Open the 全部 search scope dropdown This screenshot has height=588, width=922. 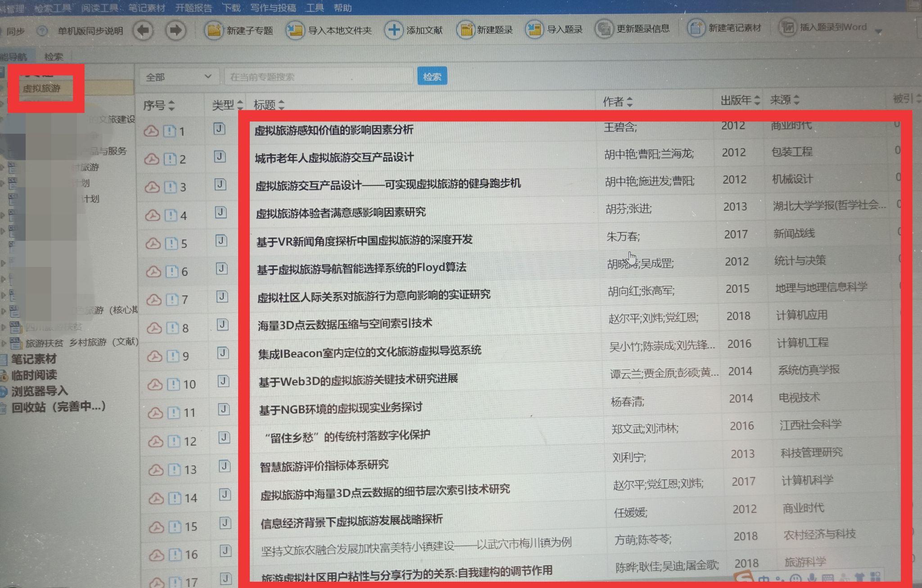pyautogui.click(x=179, y=77)
